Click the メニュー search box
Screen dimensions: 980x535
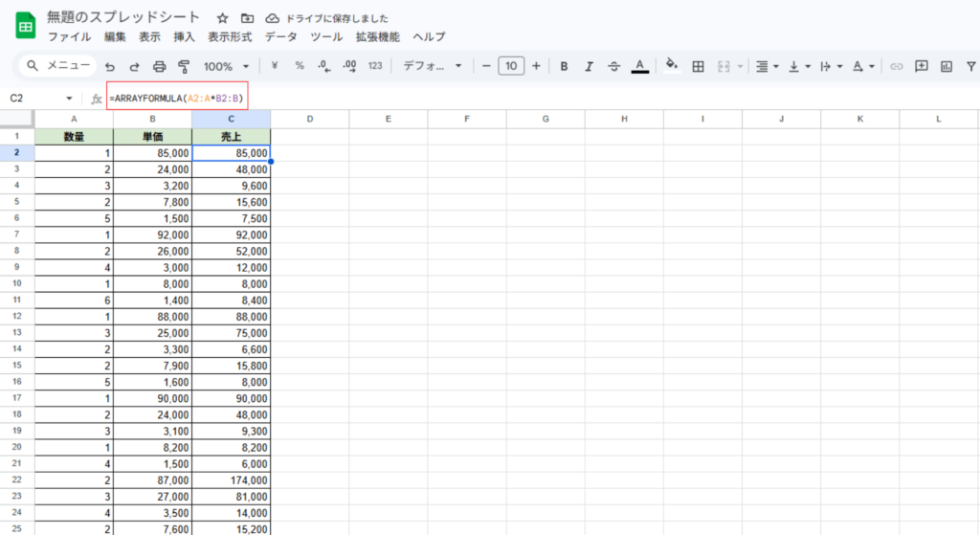(x=59, y=66)
